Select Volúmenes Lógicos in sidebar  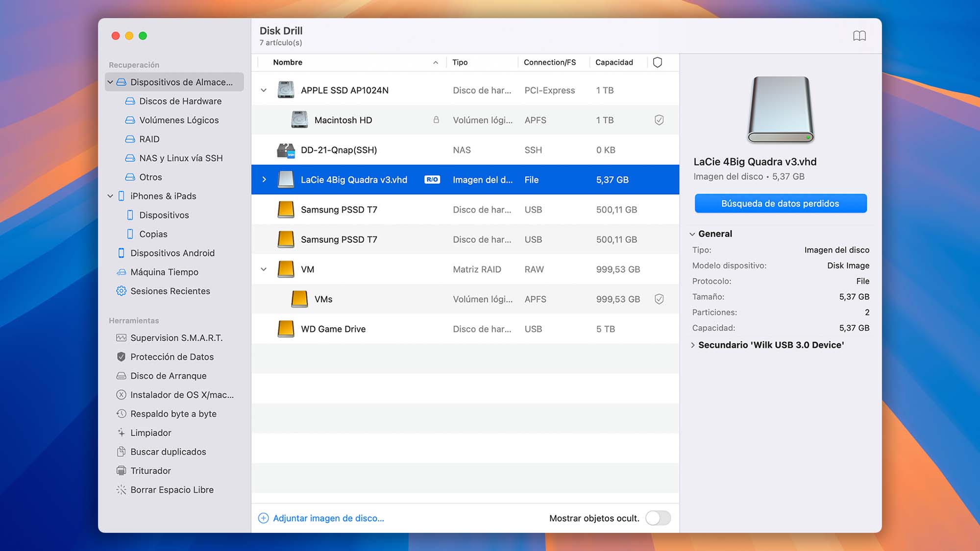coord(171,120)
